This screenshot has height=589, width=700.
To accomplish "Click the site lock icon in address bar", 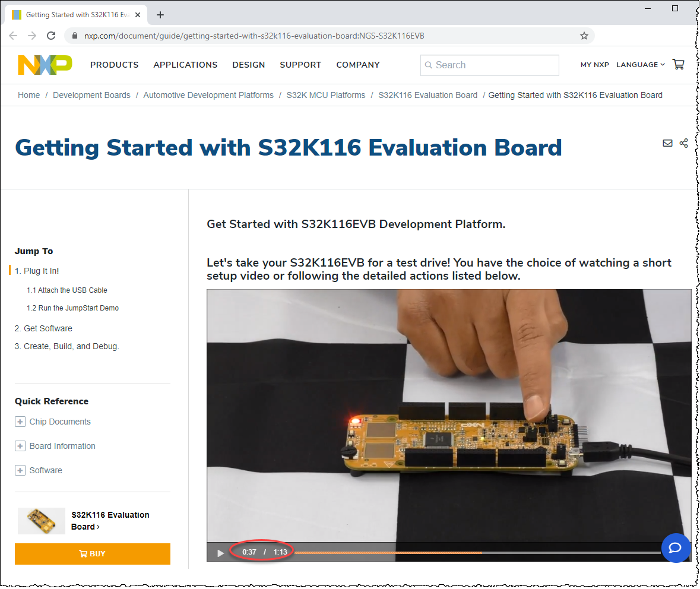I will [x=75, y=36].
